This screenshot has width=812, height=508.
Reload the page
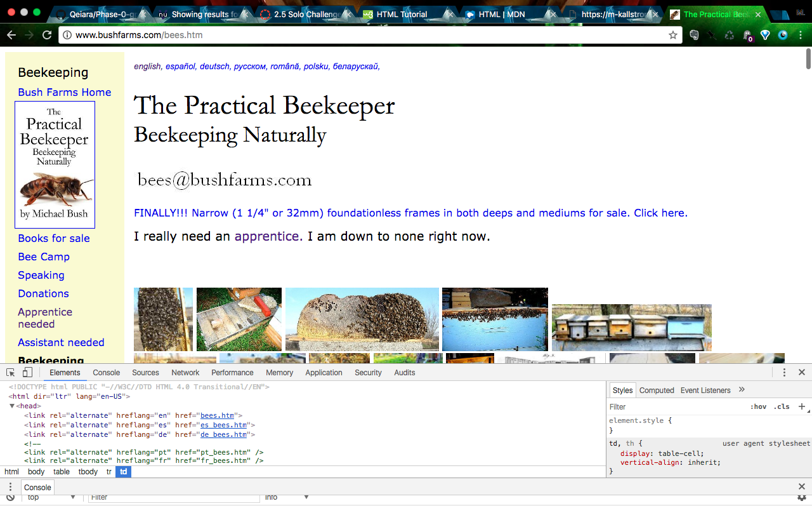pyautogui.click(x=47, y=35)
